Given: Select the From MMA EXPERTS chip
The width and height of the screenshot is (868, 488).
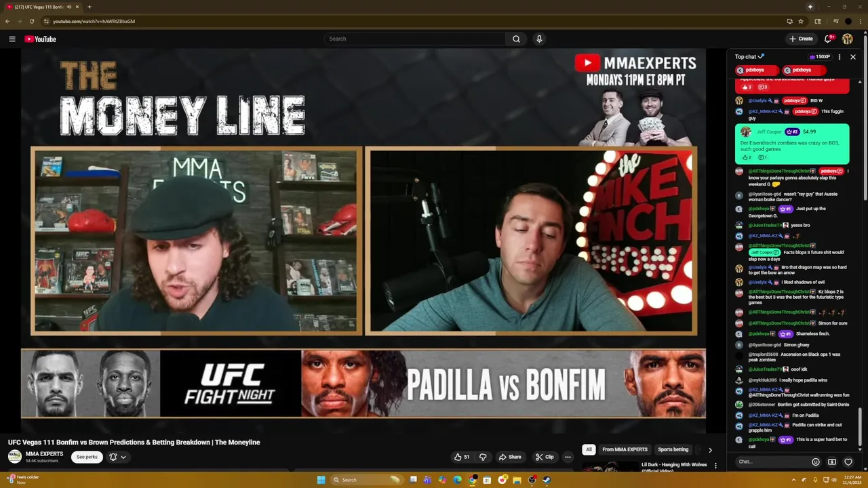Looking at the screenshot, I should point(625,449).
